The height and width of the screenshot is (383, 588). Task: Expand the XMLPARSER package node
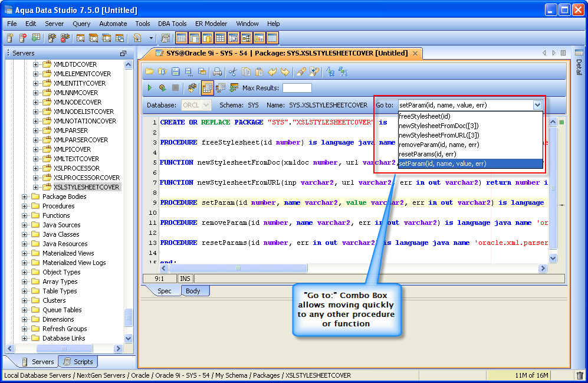pos(35,130)
